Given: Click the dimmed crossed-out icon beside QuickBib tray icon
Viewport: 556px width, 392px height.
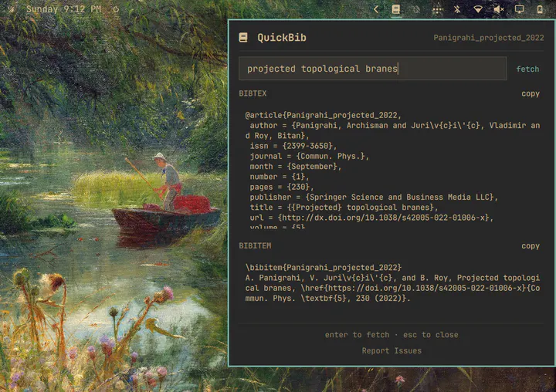Looking at the screenshot, I should 416,9.
